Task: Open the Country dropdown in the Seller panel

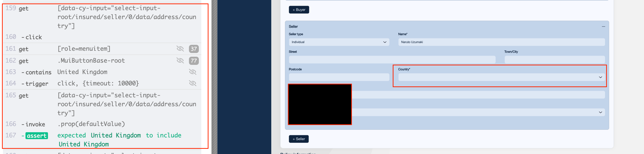Action: 502,77
